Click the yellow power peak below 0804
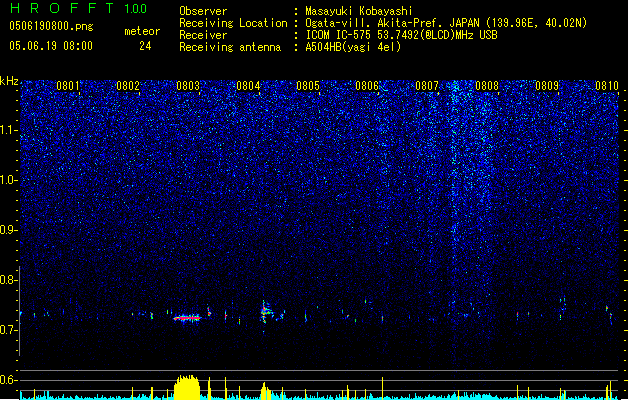 pyautogui.click(x=266, y=391)
